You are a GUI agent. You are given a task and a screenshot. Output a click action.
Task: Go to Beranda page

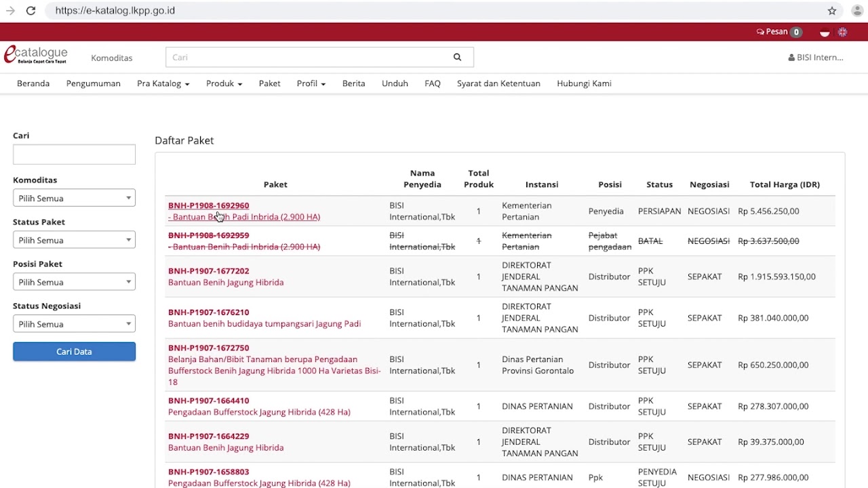click(33, 83)
